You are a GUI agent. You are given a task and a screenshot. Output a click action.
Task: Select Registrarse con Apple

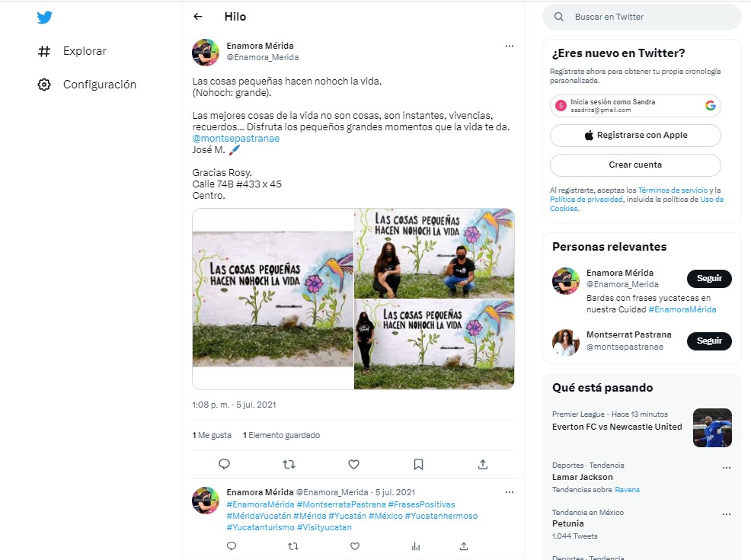(635, 136)
